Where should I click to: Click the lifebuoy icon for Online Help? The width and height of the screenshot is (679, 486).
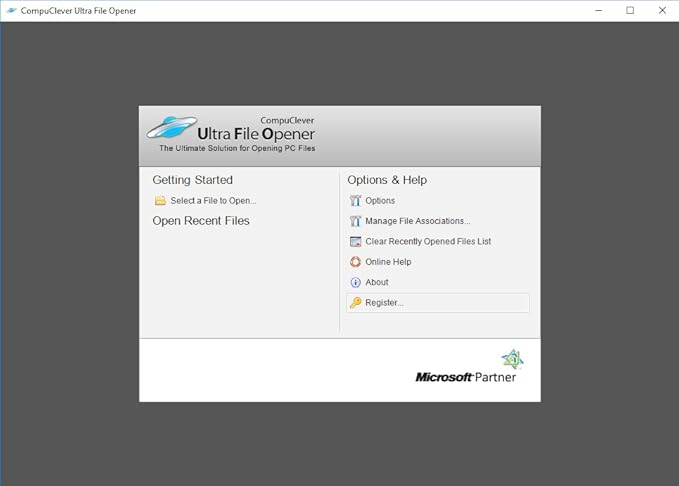pos(355,262)
